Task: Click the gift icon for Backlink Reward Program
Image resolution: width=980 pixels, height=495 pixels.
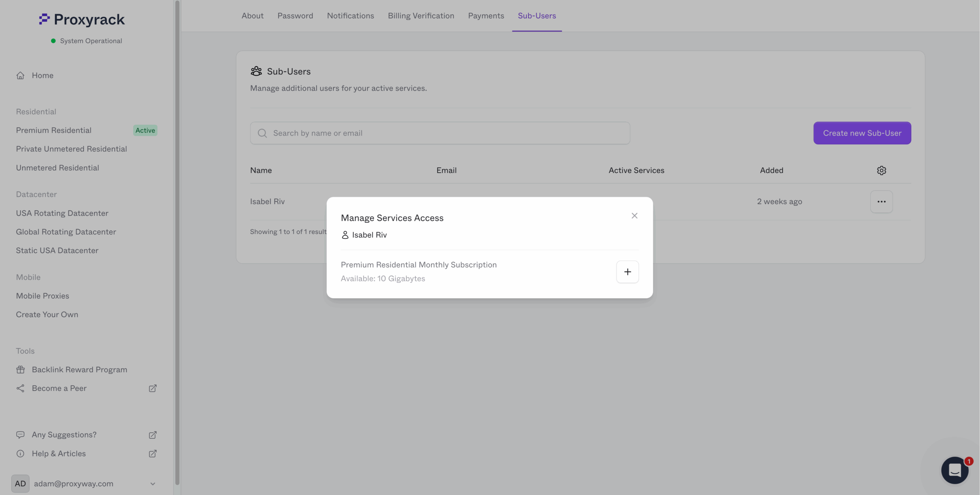Action: pyautogui.click(x=20, y=369)
